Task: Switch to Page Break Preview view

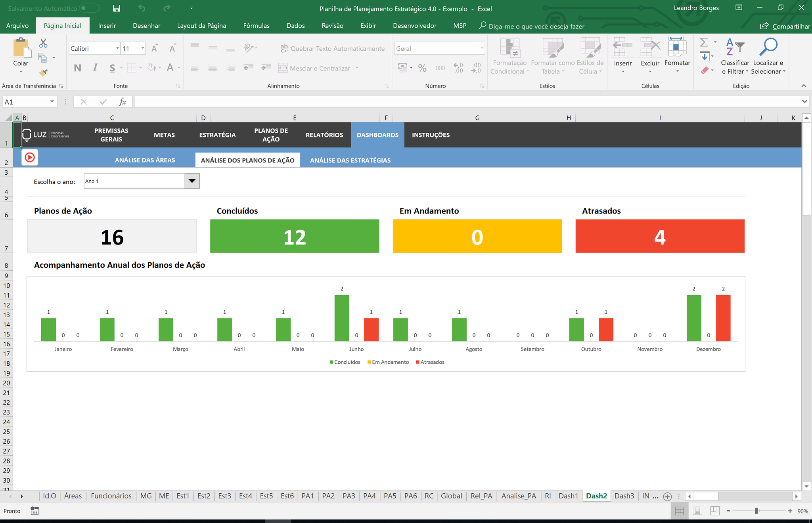Action: tap(715, 511)
